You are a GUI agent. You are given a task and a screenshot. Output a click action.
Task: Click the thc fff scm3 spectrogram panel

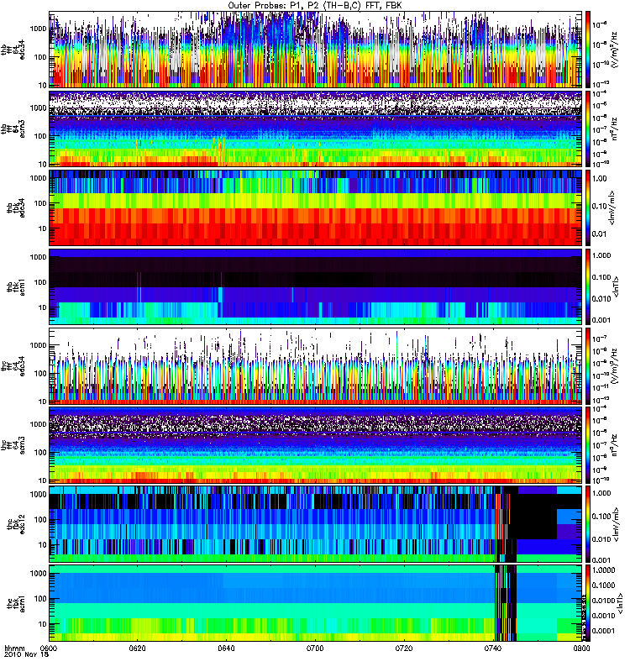[x=316, y=445]
